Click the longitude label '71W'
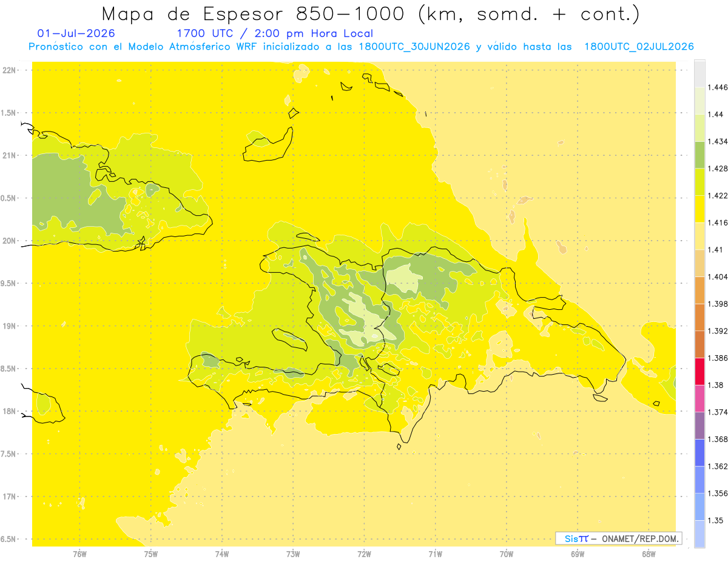This screenshot has height=562, width=728. click(x=435, y=554)
